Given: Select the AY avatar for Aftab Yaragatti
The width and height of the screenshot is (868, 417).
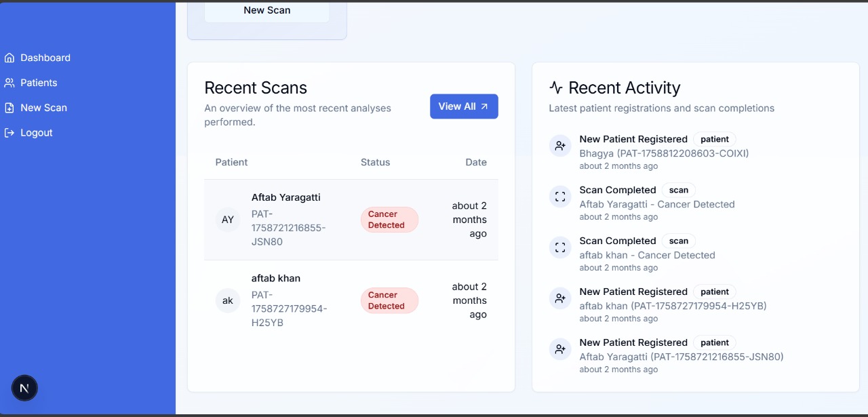Looking at the screenshot, I should pyautogui.click(x=228, y=220).
